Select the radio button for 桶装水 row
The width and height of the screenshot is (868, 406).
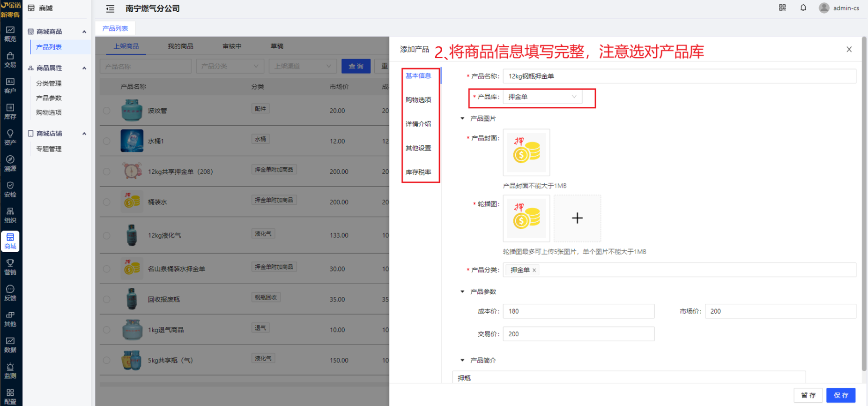[x=107, y=202]
